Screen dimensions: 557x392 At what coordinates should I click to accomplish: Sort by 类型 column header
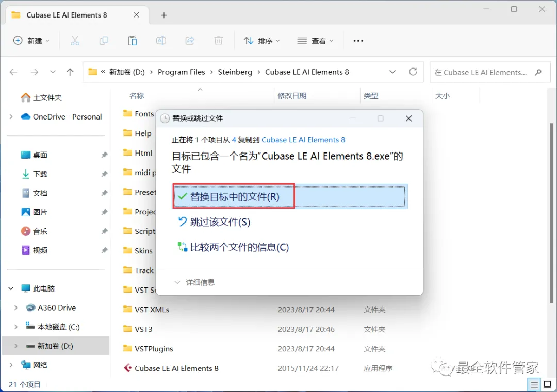coord(371,96)
